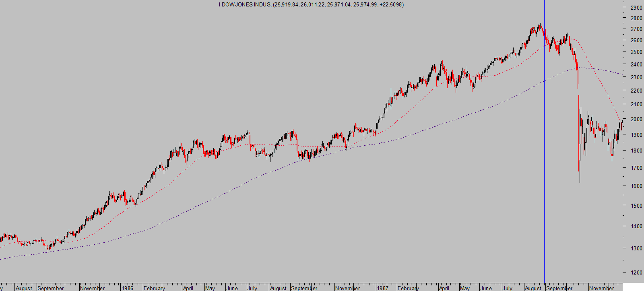Viewport: 644px width, 291px height.
Task: Select the blue vertical date marker line
Action: pos(544,161)
